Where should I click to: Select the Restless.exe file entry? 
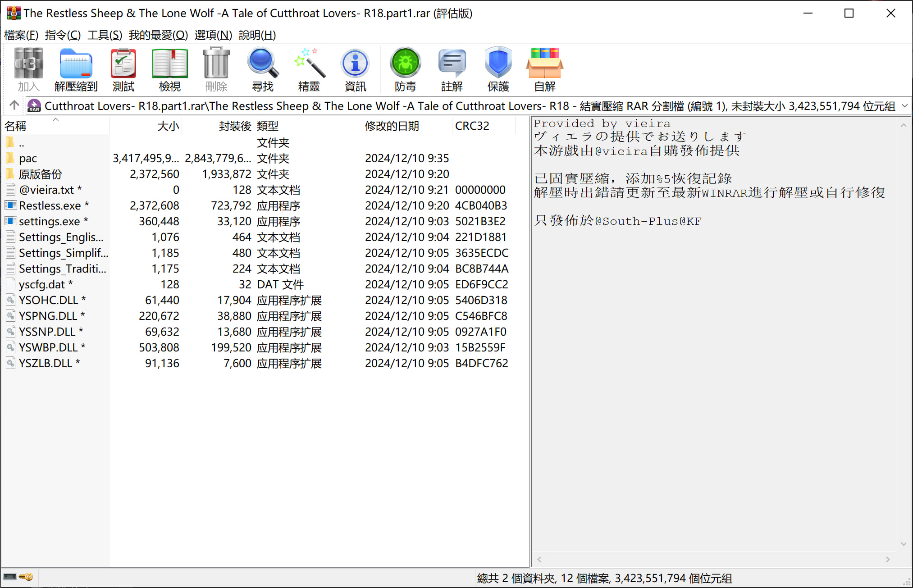coord(50,206)
